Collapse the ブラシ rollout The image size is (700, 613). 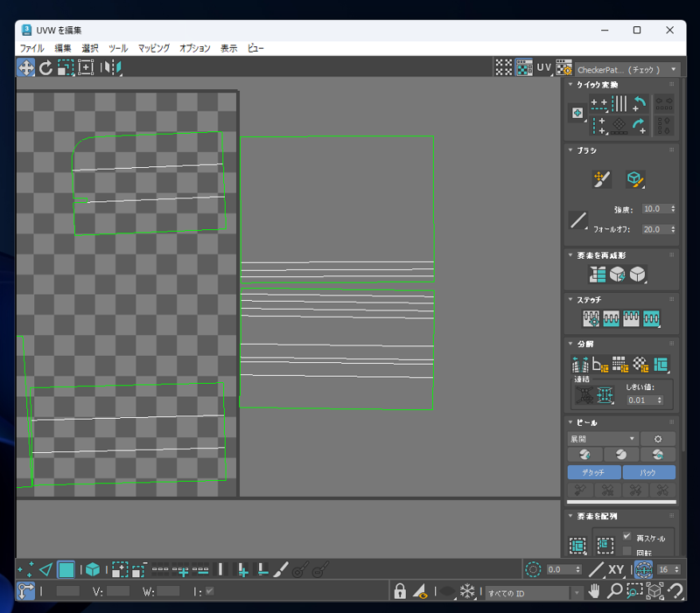pyautogui.click(x=570, y=150)
